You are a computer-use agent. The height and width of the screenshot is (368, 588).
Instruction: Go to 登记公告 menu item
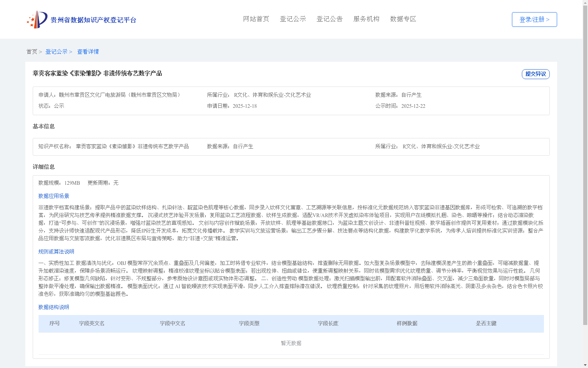[330, 19]
